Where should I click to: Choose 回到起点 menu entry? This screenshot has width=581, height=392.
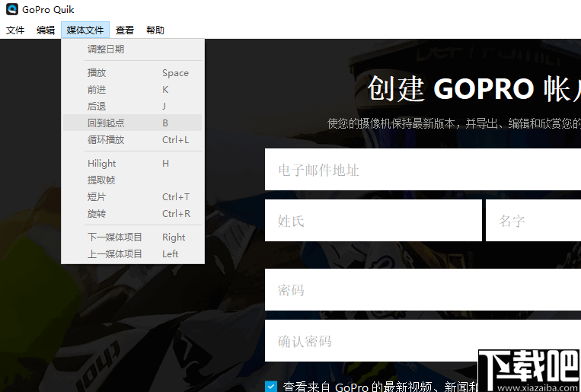(x=132, y=123)
